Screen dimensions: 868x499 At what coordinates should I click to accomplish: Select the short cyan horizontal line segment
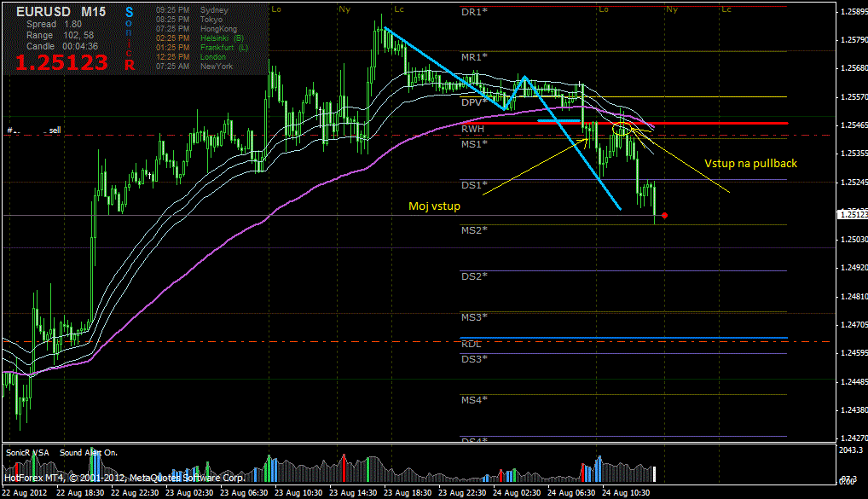pyautogui.click(x=558, y=122)
